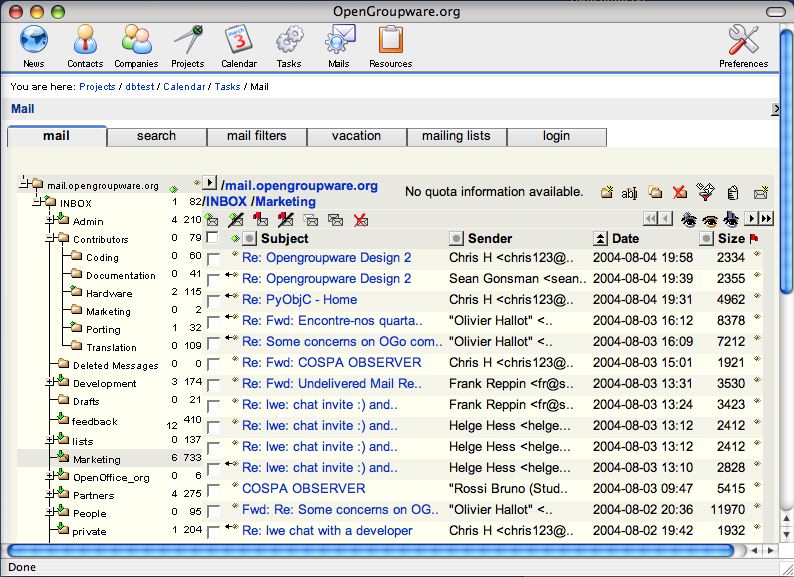The width and height of the screenshot is (794, 577).
Task: Switch to the mail filters tab
Action: (257, 136)
